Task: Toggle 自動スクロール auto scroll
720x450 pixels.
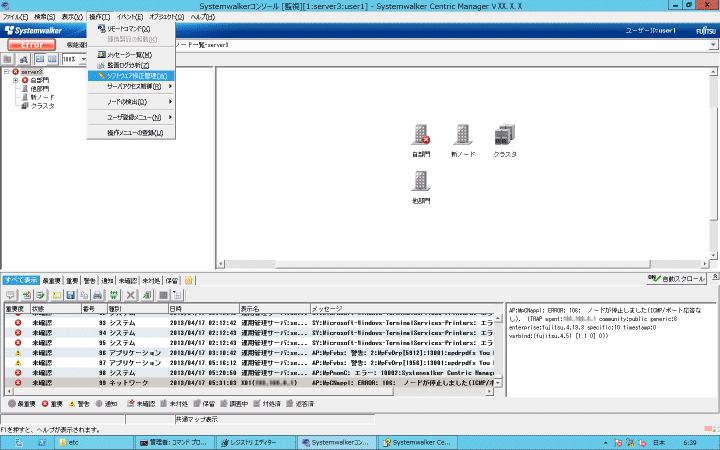Action: click(x=676, y=279)
